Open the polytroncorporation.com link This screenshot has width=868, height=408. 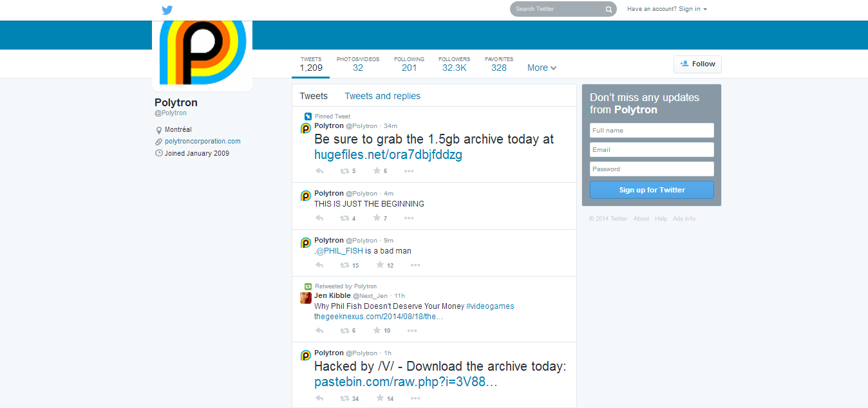pos(202,142)
